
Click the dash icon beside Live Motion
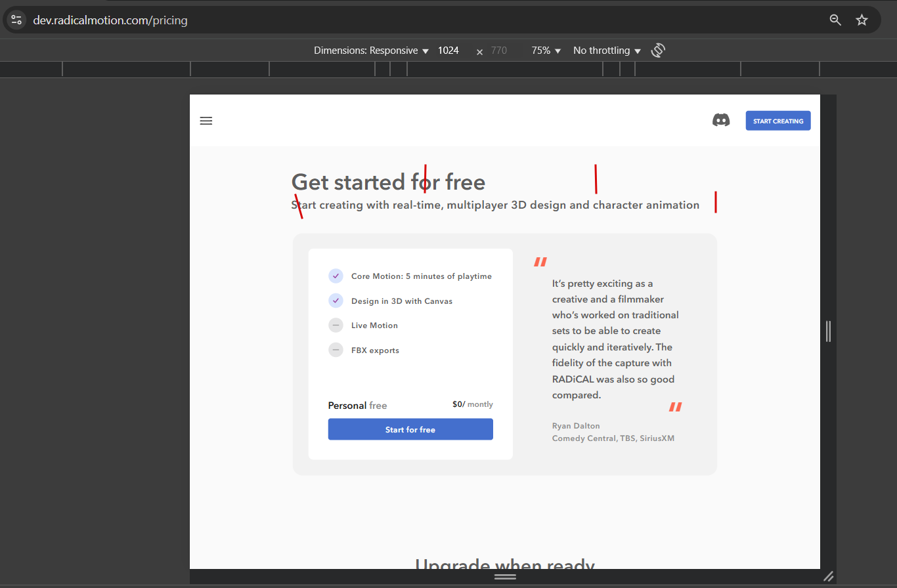pyautogui.click(x=336, y=325)
